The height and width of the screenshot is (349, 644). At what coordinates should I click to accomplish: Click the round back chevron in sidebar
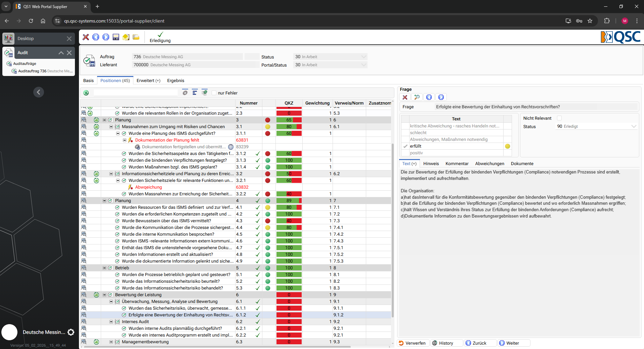[39, 92]
